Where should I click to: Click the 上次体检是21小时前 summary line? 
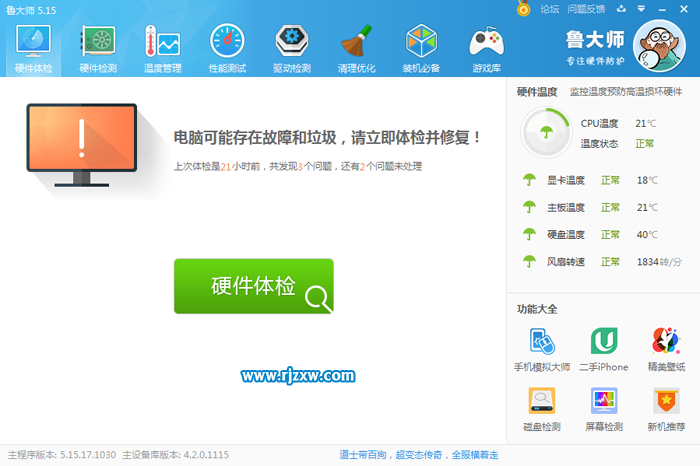[298, 166]
